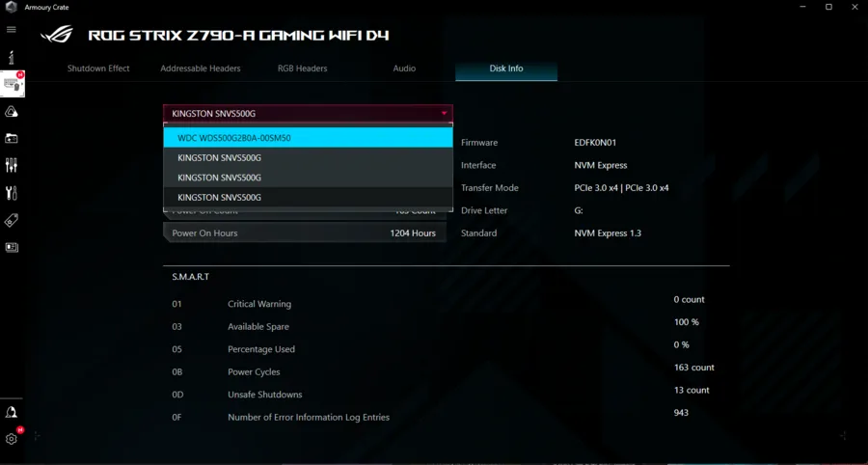Click the Critical Warning attribute
Screen dimensions: 868x465
[259, 304]
